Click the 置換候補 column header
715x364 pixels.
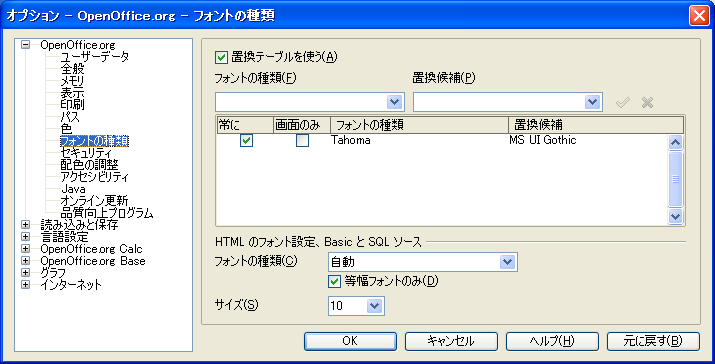[596, 125]
